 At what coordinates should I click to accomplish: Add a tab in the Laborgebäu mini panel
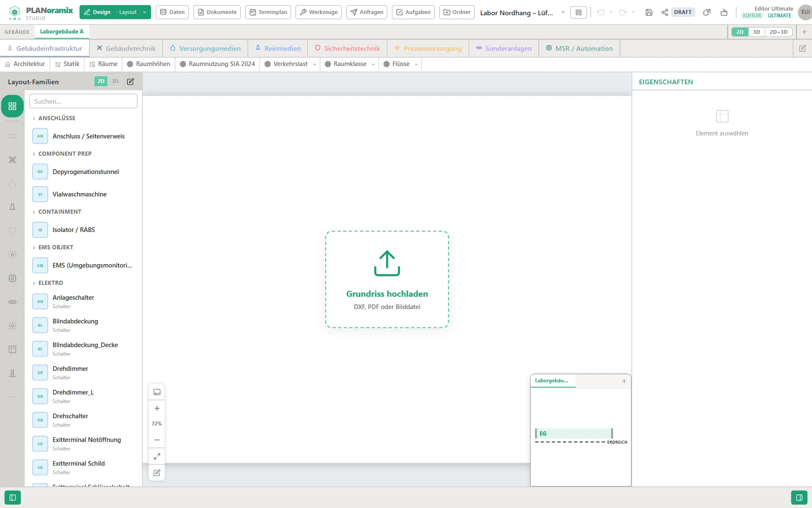point(624,381)
